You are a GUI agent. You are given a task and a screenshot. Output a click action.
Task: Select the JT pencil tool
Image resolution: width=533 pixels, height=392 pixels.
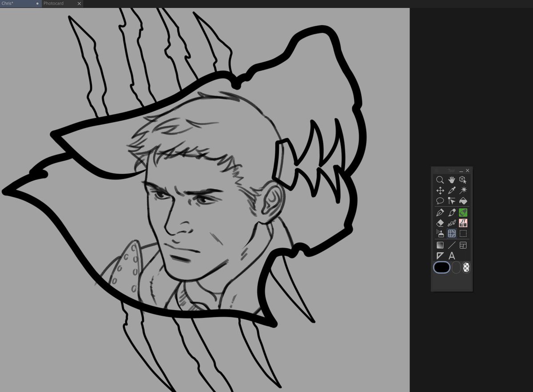coord(463,223)
